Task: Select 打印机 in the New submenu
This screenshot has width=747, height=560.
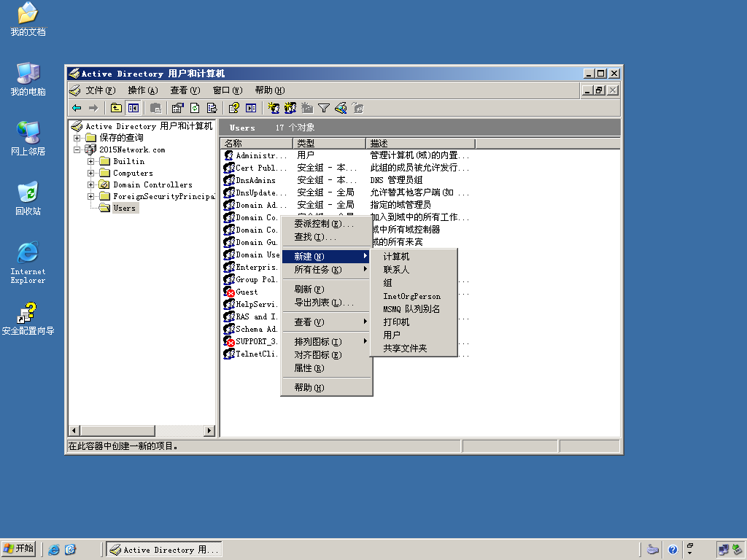Action: 414,322
